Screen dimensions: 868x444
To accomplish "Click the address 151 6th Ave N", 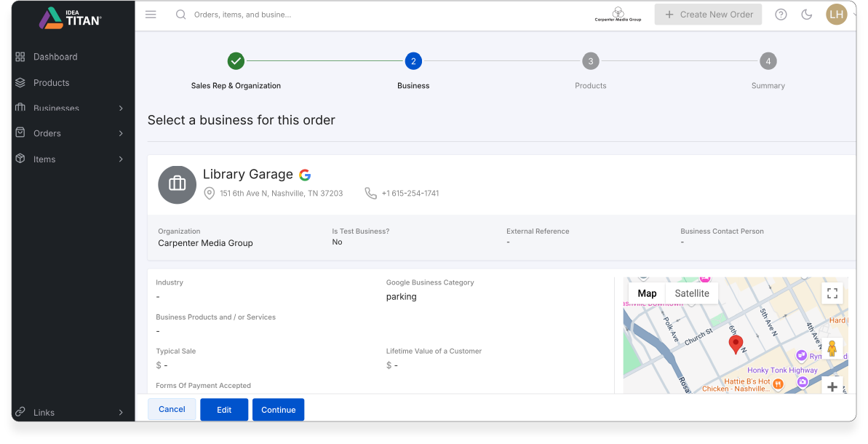I will [282, 193].
